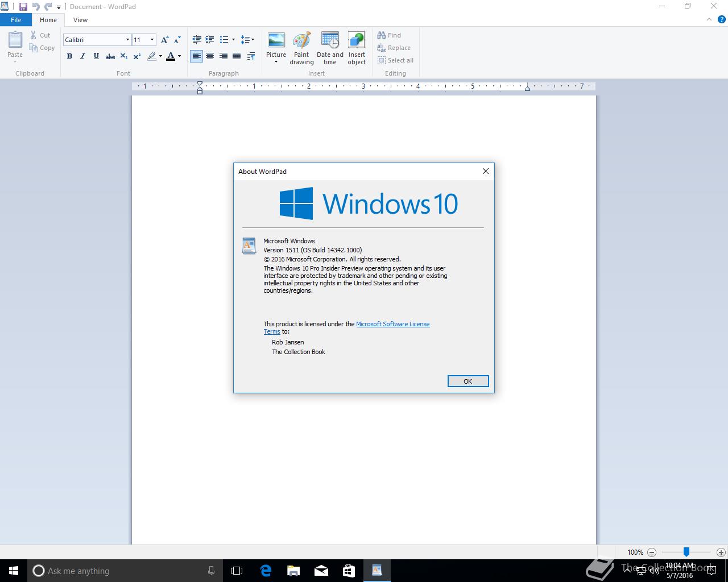Expand the bullet list style dropdown
728x582 pixels.
pyautogui.click(x=233, y=40)
